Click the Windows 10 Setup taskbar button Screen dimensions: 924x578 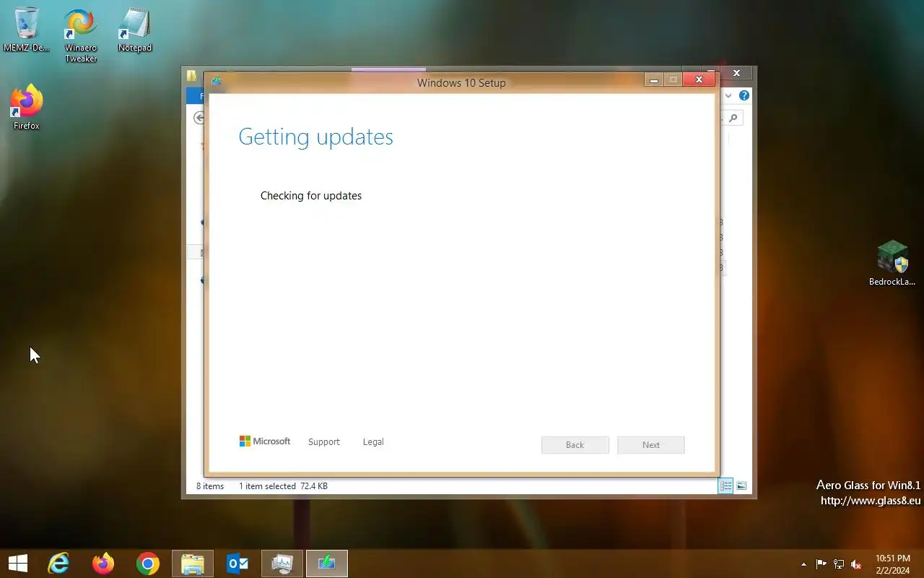click(327, 564)
